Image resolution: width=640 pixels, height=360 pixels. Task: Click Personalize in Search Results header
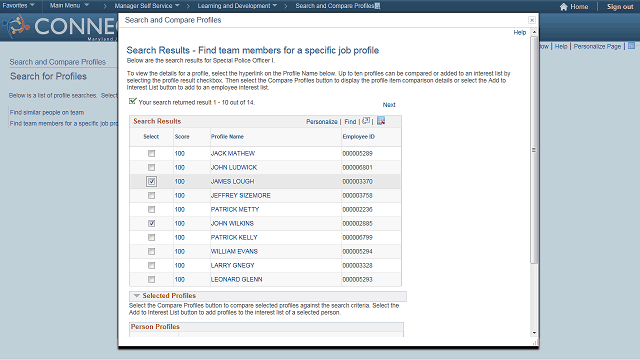(322, 122)
